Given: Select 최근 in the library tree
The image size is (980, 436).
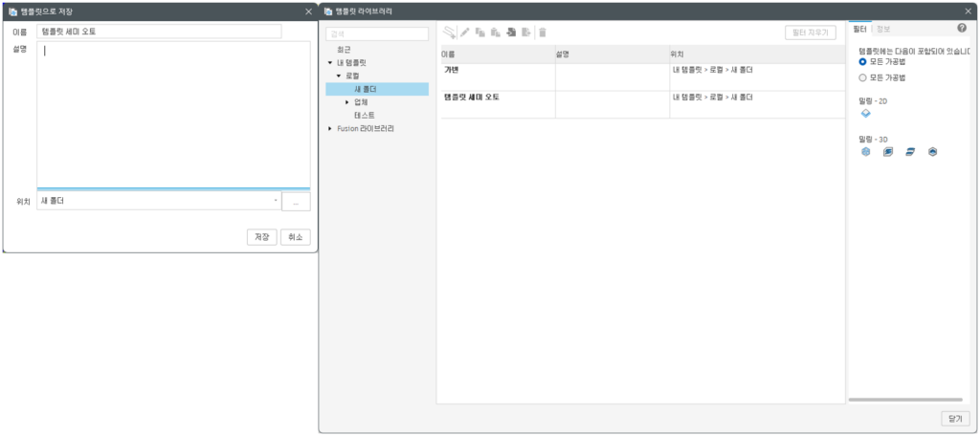Looking at the screenshot, I should click(x=344, y=50).
